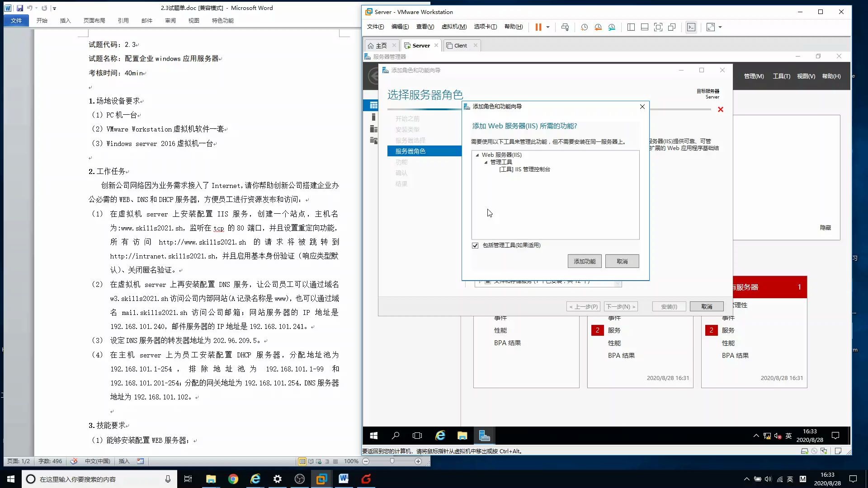Open 管理(M) menu in Server Manager
Image resolution: width=868 pixels, height=488 pixels.
[x=754, y=76]
